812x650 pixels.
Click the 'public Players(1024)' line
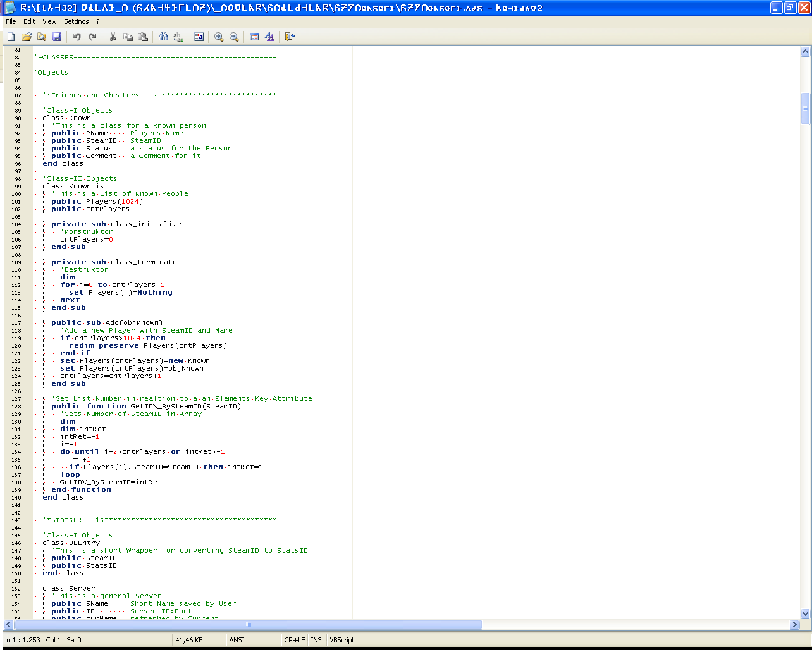[x=97, y=201]
